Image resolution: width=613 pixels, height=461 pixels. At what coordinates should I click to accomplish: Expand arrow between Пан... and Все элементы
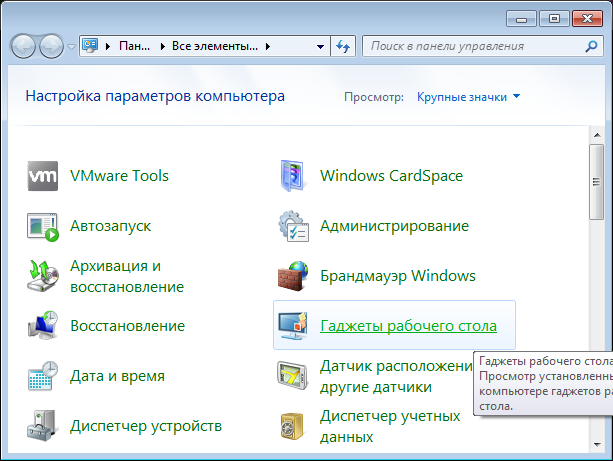(x=163, y=46)
